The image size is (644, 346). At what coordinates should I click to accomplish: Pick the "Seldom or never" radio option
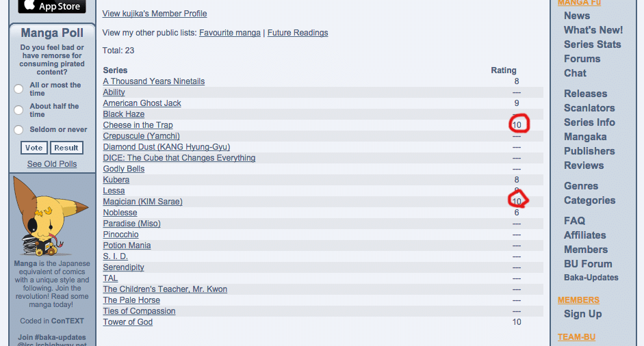point(18,130)
